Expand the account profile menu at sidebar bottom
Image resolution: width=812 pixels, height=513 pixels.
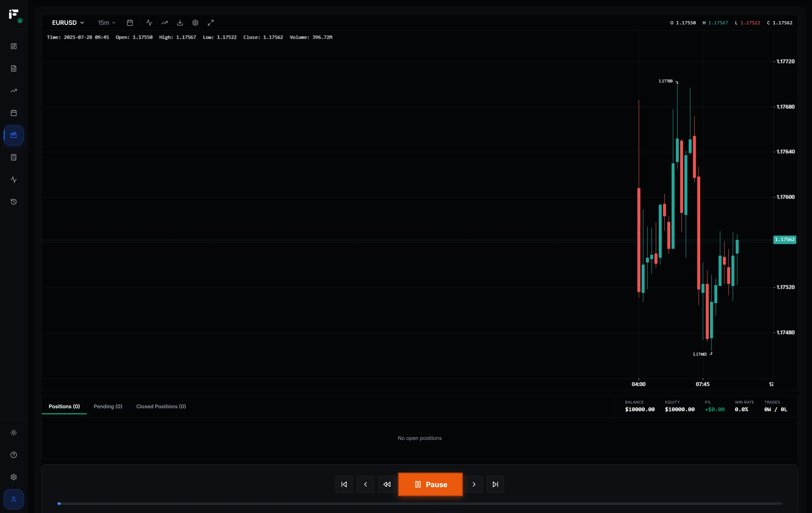point(13,499)
